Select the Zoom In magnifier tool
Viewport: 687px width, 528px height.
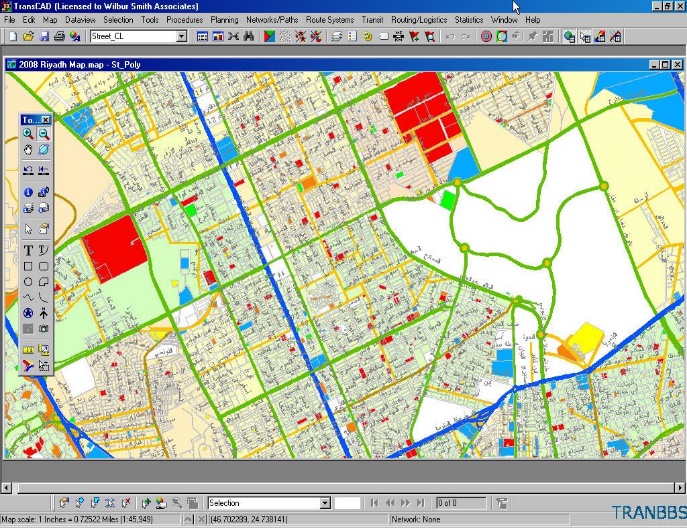(x=28, y=133)
